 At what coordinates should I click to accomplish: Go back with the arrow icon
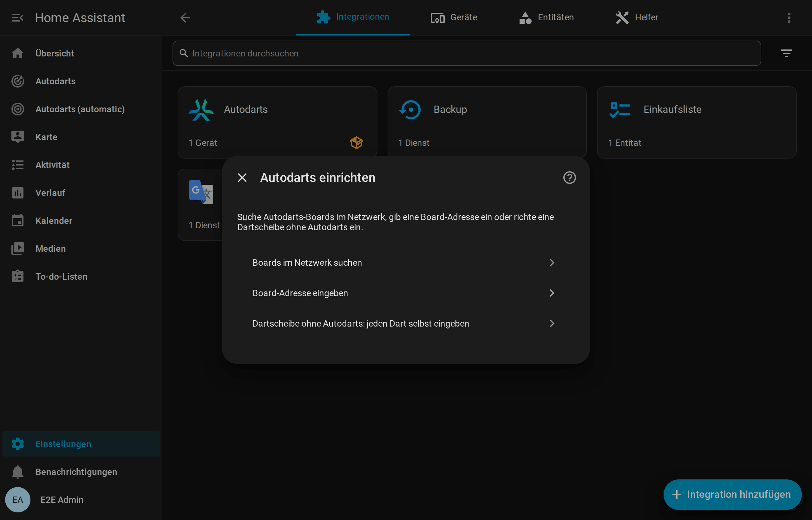pyautogui.click(x=186, y=17)
